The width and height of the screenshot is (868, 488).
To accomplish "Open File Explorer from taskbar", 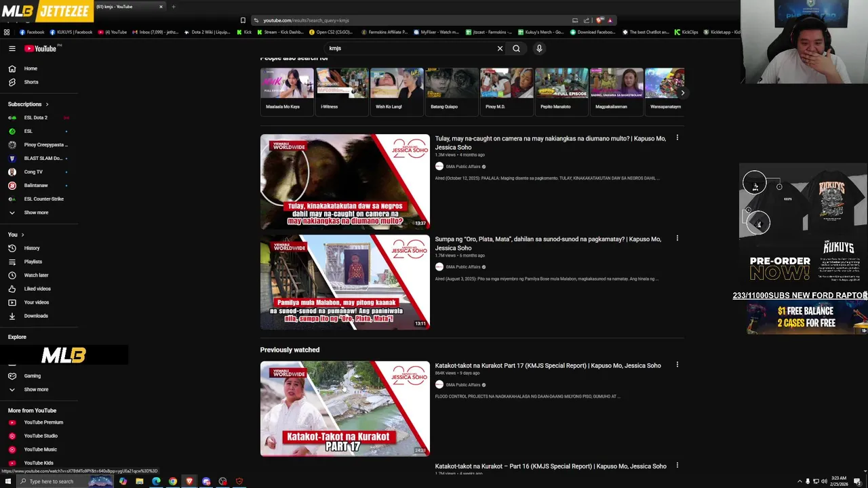I will point(139,482).
